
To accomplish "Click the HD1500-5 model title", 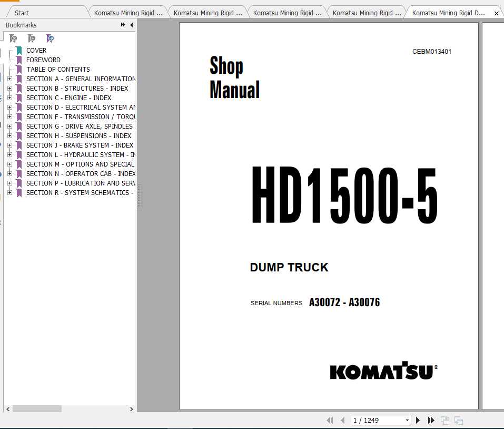I will pos(344,195).
